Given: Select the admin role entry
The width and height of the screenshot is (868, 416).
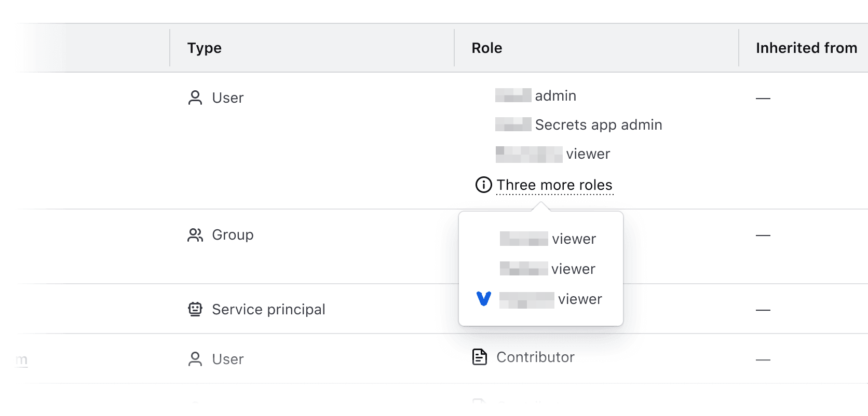Looking at the screenshot, I should click(x=536, y=95).
